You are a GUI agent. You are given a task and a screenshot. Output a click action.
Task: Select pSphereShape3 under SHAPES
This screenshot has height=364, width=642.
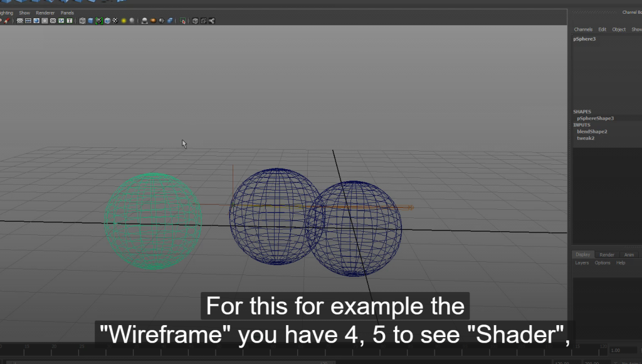(x=596, y=118)
